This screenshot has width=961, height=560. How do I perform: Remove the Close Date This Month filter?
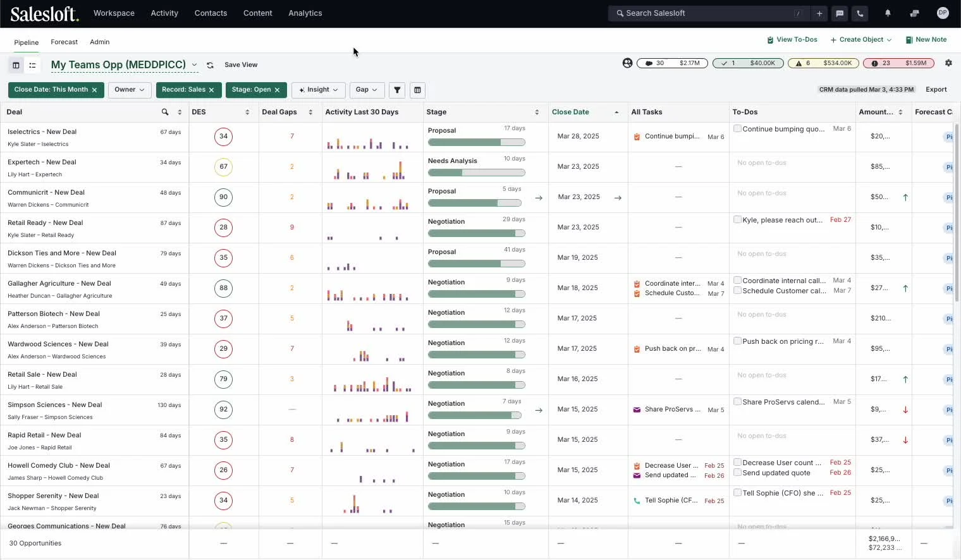click(x=94, y=90)
